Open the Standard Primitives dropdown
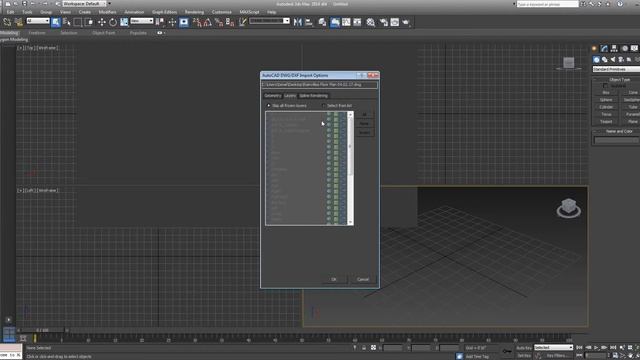640x360 pixels. tap(616, 69)
